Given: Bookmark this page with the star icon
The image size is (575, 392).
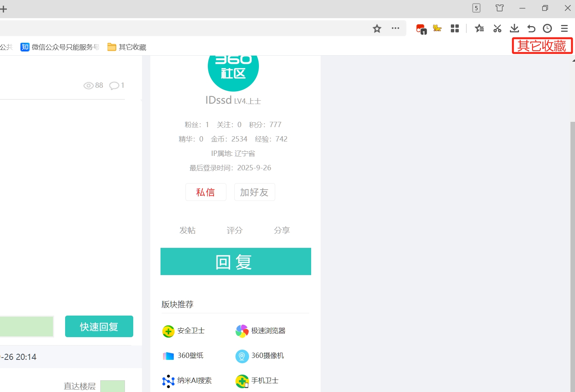Looking at the screenshot, I should pyautogui.click(x=377, y=28).
